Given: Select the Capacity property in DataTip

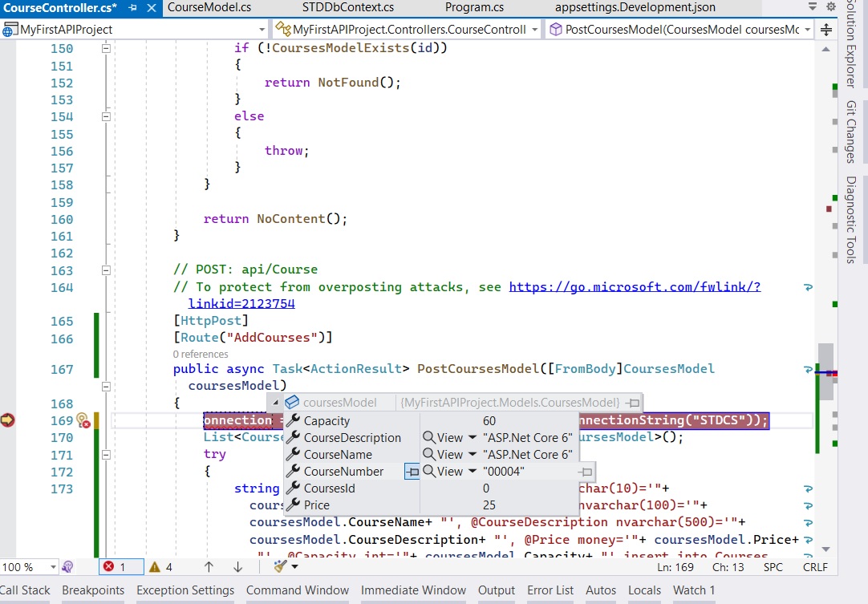Looking at the screenshot, I should click(327, 421).
